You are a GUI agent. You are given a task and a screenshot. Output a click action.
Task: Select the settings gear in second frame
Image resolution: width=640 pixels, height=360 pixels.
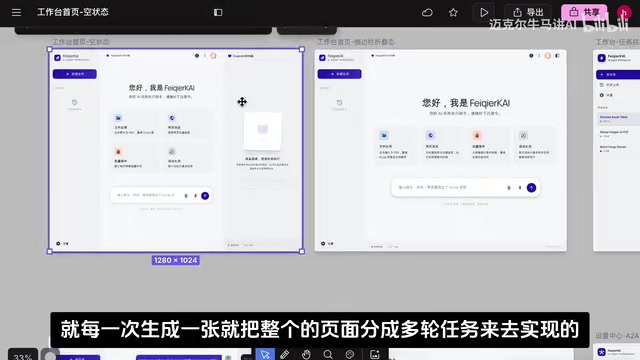point(323,243)
